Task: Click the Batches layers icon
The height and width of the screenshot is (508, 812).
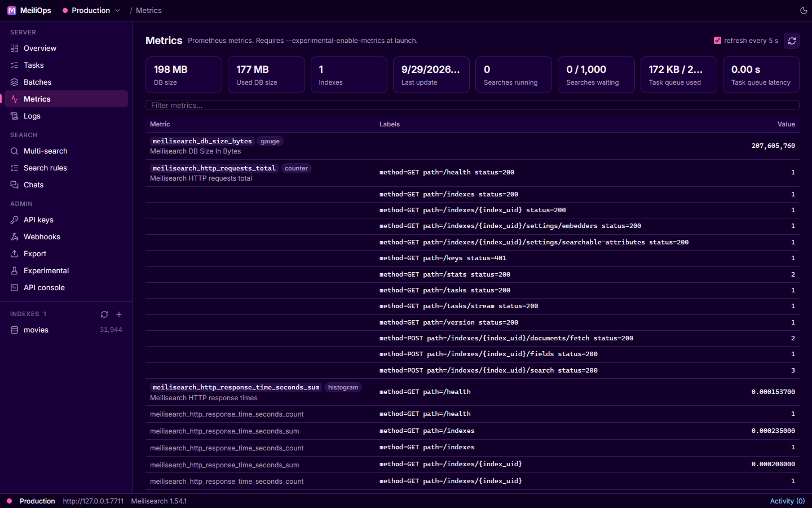Action: [x=15, y=82]
